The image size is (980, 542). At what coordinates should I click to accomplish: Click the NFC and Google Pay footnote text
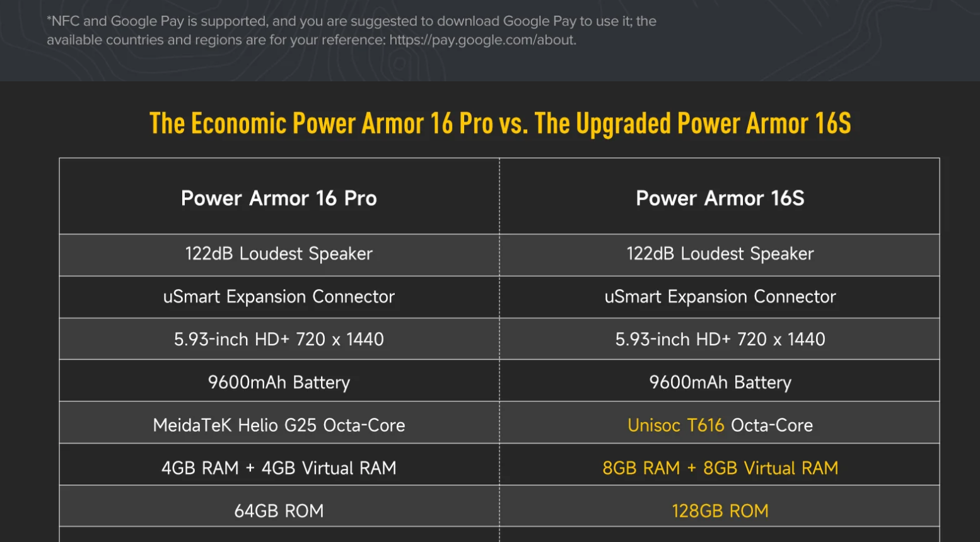tap(351, 30)
